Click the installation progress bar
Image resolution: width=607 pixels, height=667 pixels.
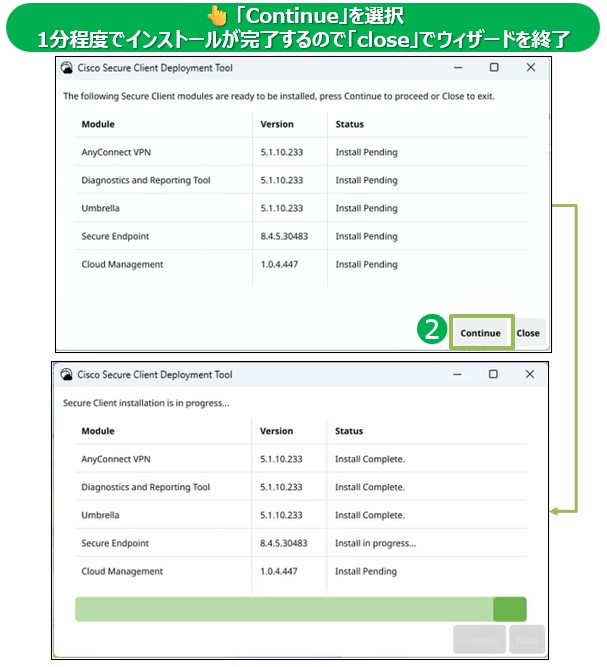click(x=301, y=609)
